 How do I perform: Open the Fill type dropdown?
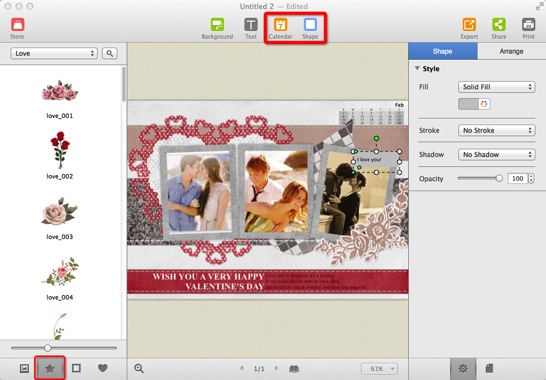click(x=497, y=87)
